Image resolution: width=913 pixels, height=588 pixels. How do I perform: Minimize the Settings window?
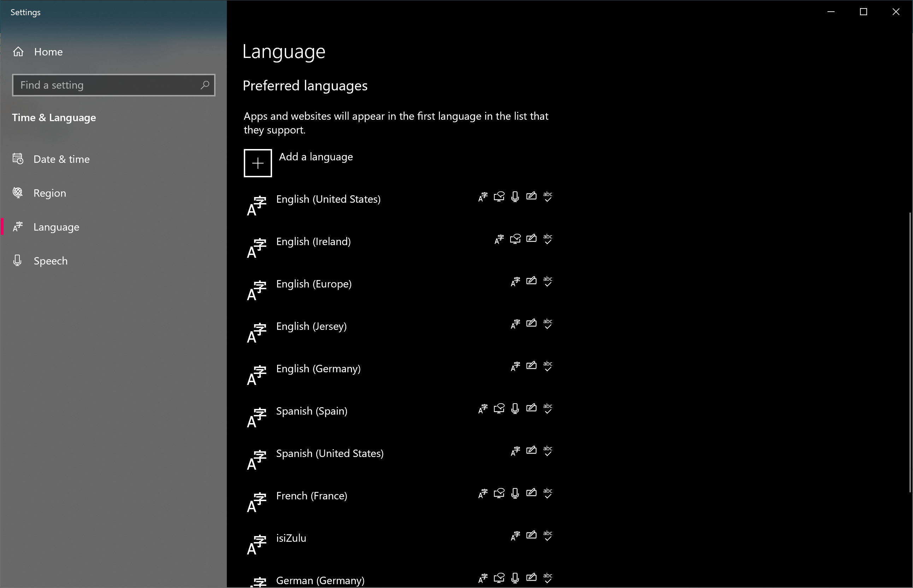(831, 12)
